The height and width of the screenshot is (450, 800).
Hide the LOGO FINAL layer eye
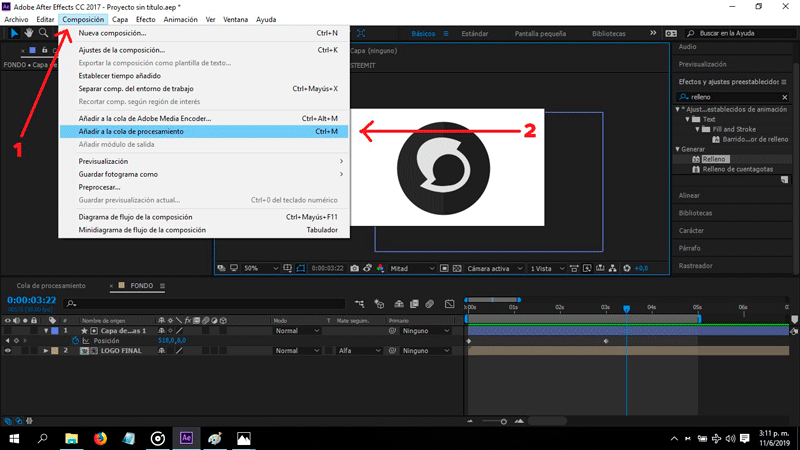click(8, 351)
